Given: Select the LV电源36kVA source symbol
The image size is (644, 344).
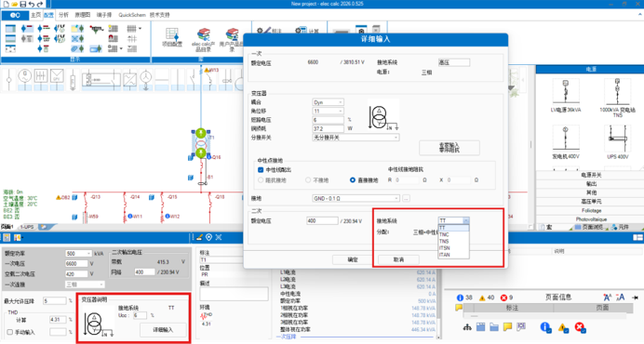Looking at the screenshot, I should [x=566, y=91].
